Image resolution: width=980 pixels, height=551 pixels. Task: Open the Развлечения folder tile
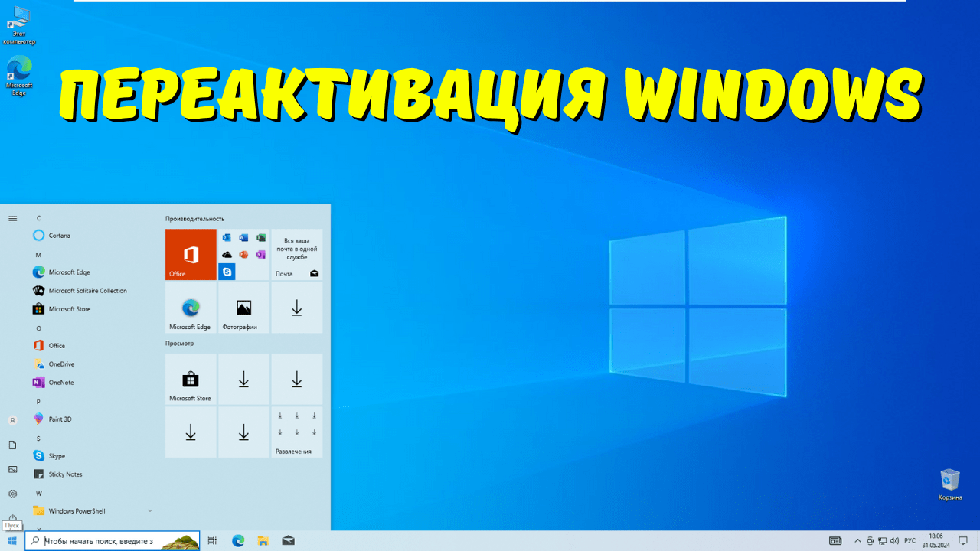tap(296, 432)
